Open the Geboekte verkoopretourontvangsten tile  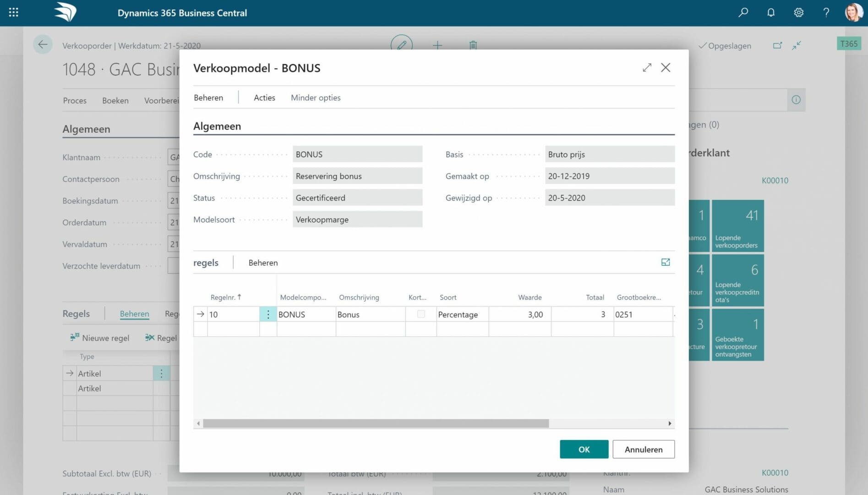[x=737, y=335]
